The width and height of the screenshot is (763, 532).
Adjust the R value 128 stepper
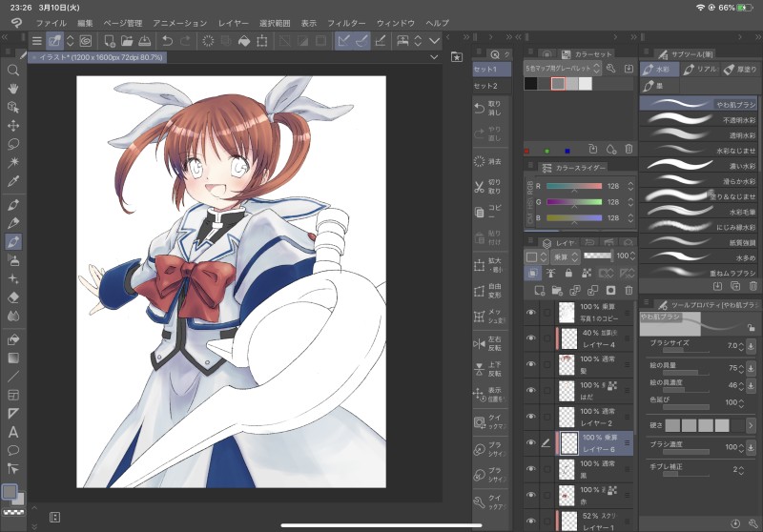coord(630,186)
